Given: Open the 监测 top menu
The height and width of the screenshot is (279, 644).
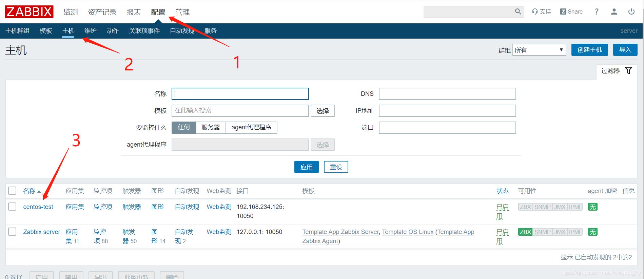Looking at the screenshot, I should 71,12.
